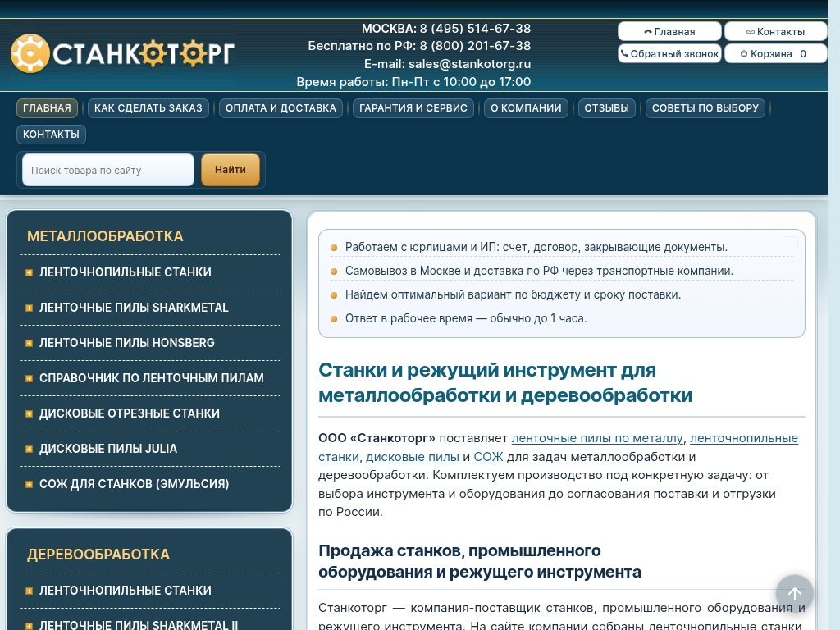The height and width of the screenshot is (630, 840).
Task: Open ОПЛАТА И ДОСТАВКА menu item
Action: [281, 108]
